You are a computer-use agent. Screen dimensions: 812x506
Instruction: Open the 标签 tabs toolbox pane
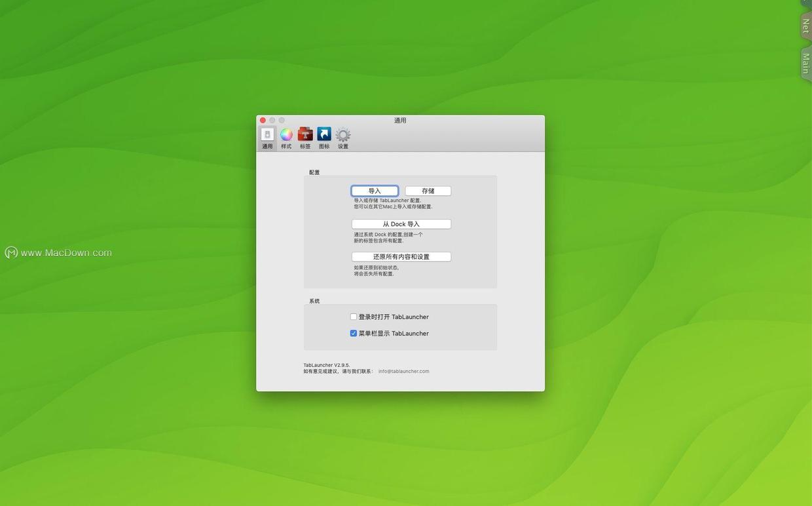point(305,138)
